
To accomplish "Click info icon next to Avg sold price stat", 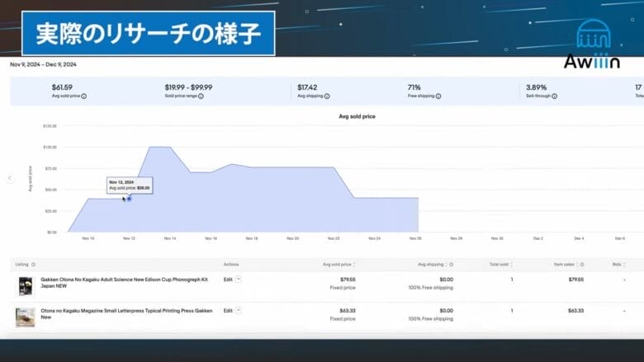I will [83, 96].
